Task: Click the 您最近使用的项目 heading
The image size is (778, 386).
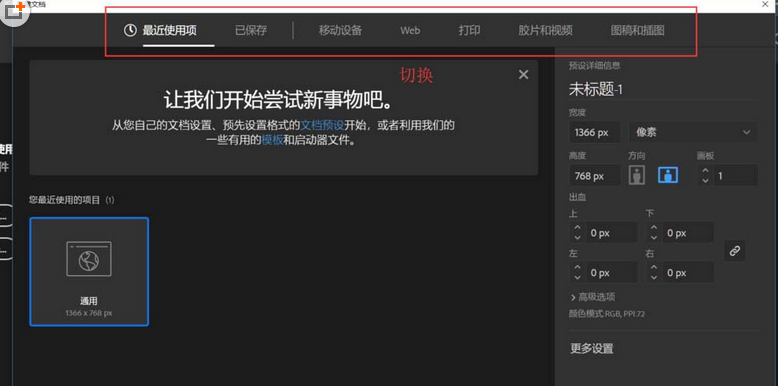Action: (72, 200)
